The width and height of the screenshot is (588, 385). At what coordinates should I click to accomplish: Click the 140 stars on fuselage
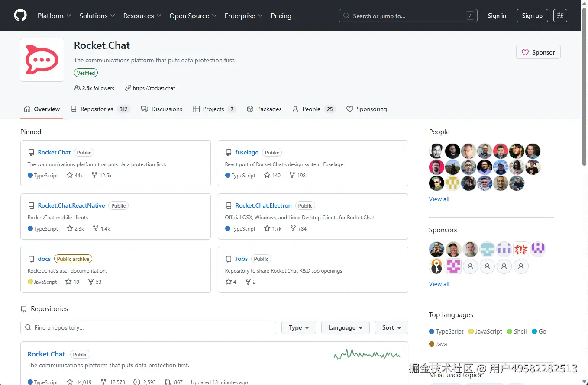[x=272, y=176]
